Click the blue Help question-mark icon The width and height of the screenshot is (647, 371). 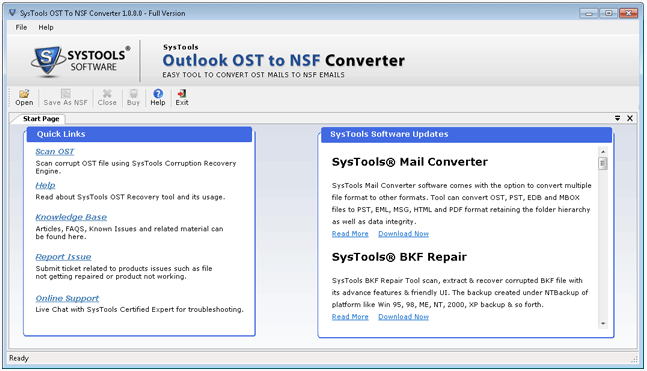(x=158, y=94)
